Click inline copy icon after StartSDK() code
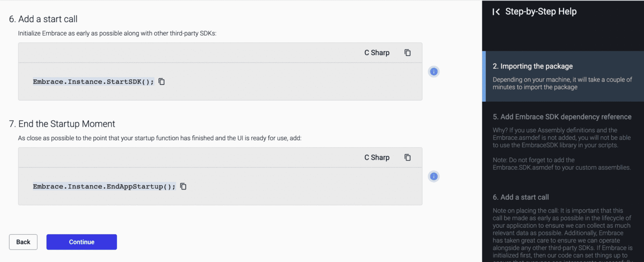Image resolution: width=644 pixels, height=262 pixels. click(x=162, y=82)
